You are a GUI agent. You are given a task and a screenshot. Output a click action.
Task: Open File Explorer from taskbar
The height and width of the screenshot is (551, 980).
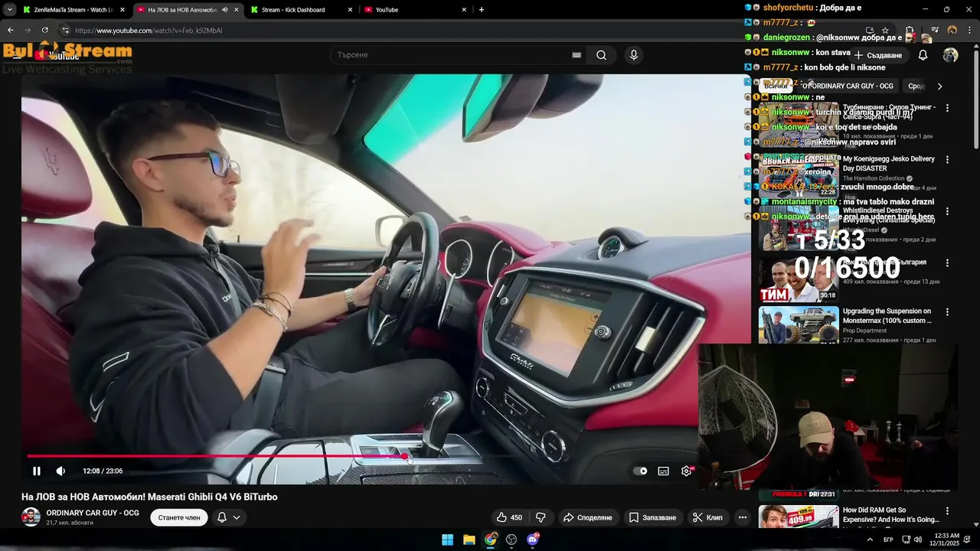(469, 540)
